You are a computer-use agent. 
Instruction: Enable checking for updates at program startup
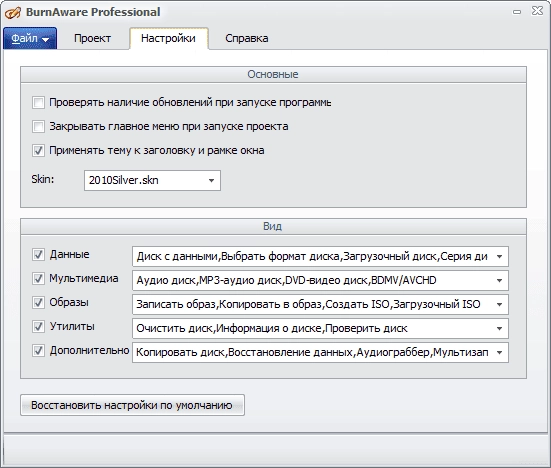38,103
